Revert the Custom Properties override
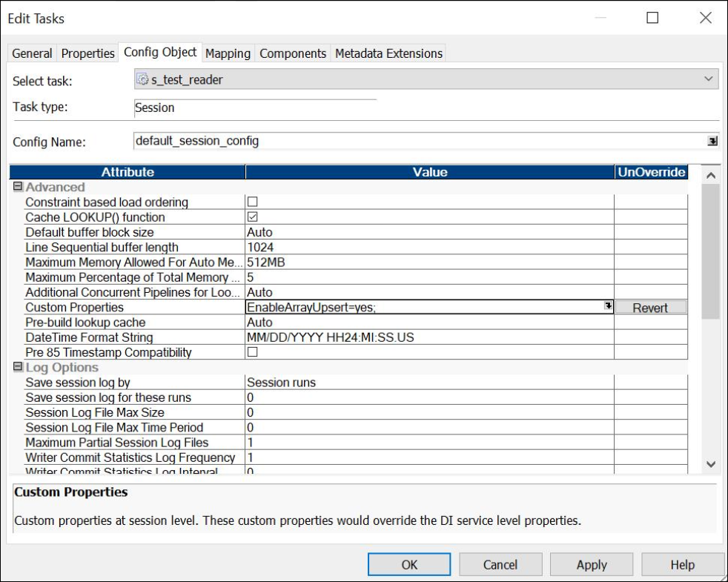Viewport: 728px width, 582px height. pos(650,308)
